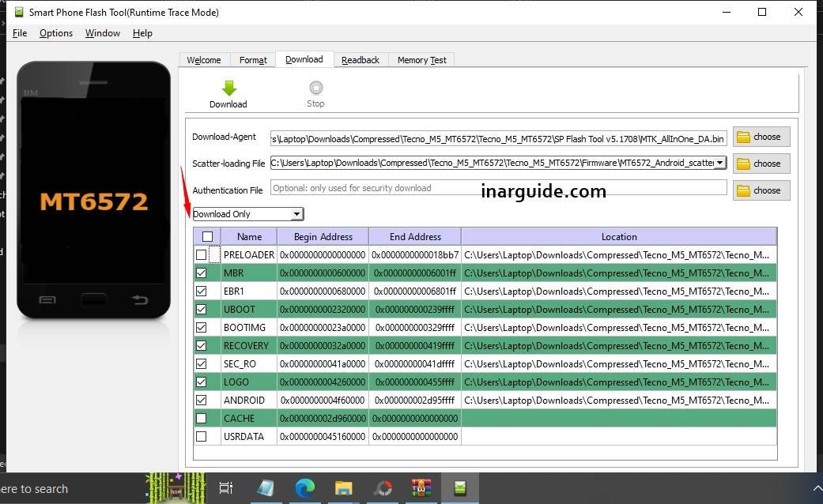Click the ANDROID name cell
Image resolution: width=823 pixels, height=504 pixels.
tap(249, 401)
